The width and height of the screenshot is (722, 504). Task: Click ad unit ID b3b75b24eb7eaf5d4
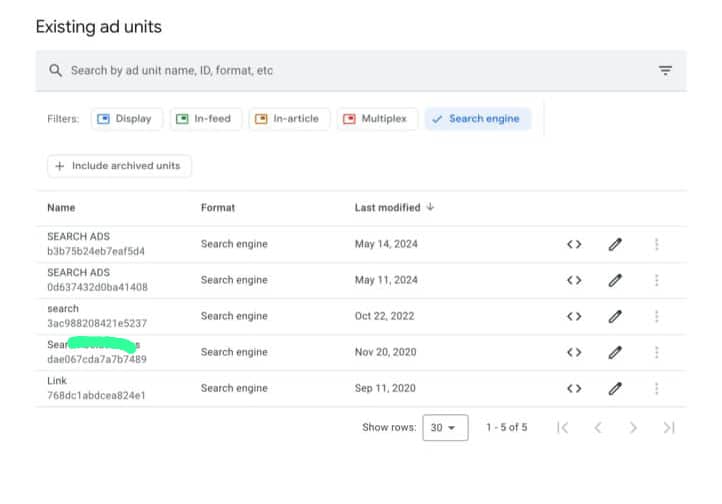point(96,251)
